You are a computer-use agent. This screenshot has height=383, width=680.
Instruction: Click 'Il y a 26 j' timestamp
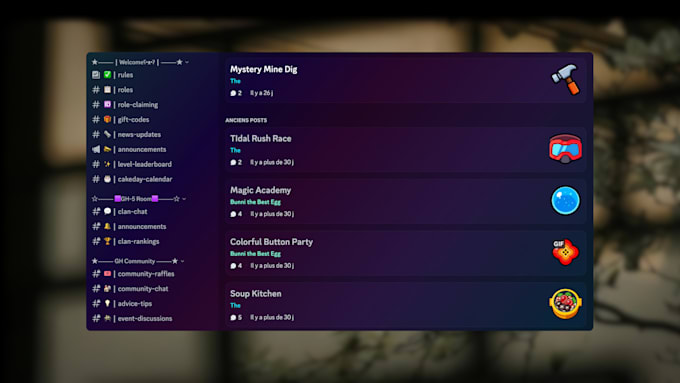point(262,93)
